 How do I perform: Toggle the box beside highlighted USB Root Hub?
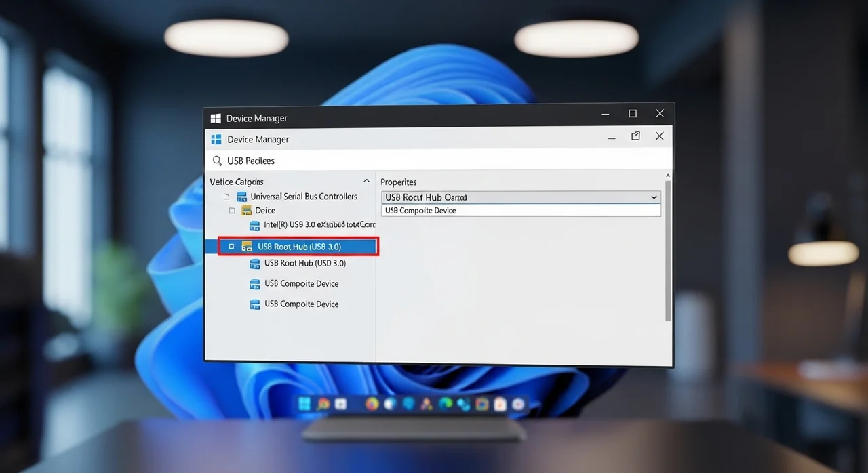231,247
